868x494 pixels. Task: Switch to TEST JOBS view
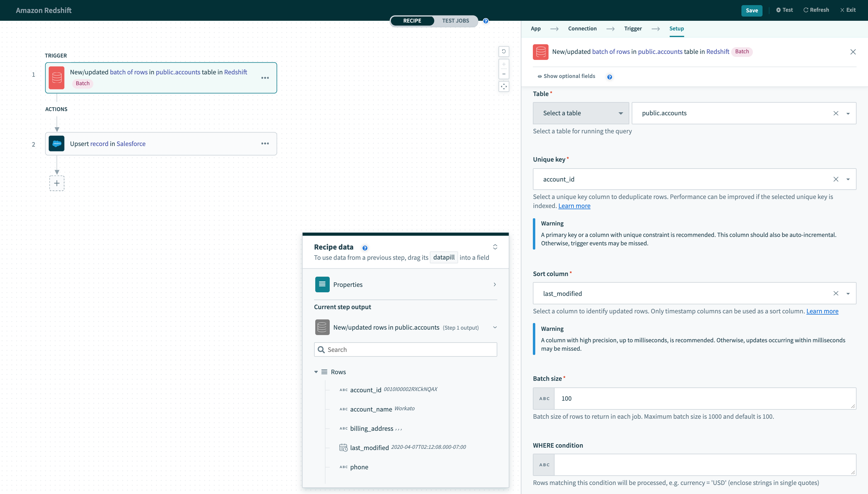[x=455, y=21]
